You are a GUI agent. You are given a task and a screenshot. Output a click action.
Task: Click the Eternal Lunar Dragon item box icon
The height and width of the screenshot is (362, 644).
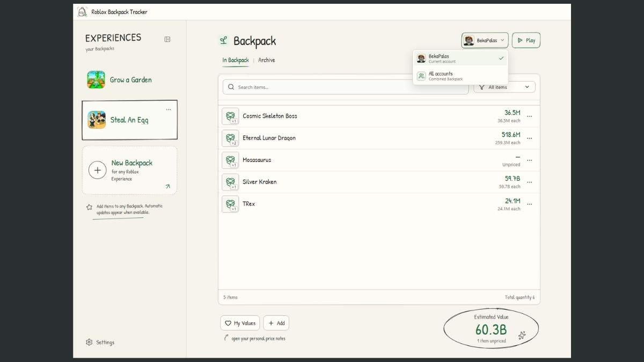(x=230, y=138)
